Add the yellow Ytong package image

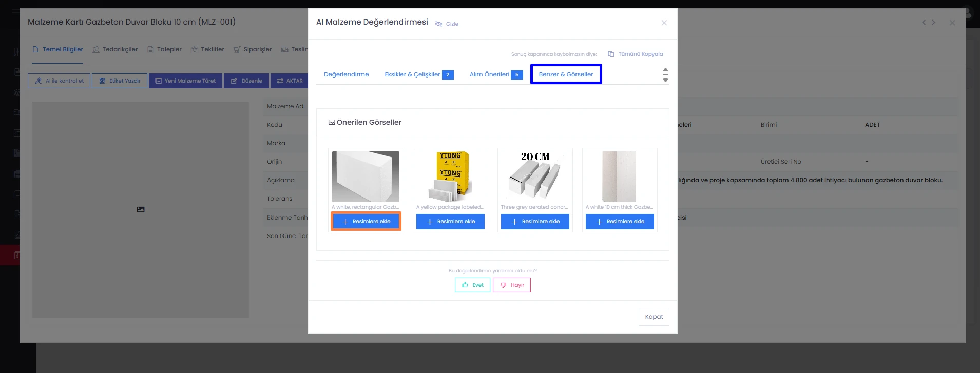pyautogui.click(x=450, y=222)
